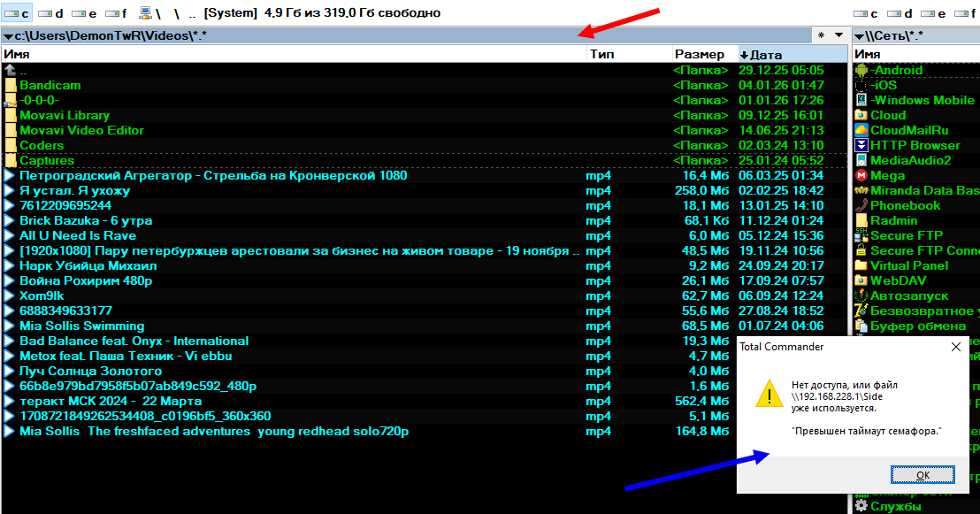Close the Total Commander error dialog

955,347
